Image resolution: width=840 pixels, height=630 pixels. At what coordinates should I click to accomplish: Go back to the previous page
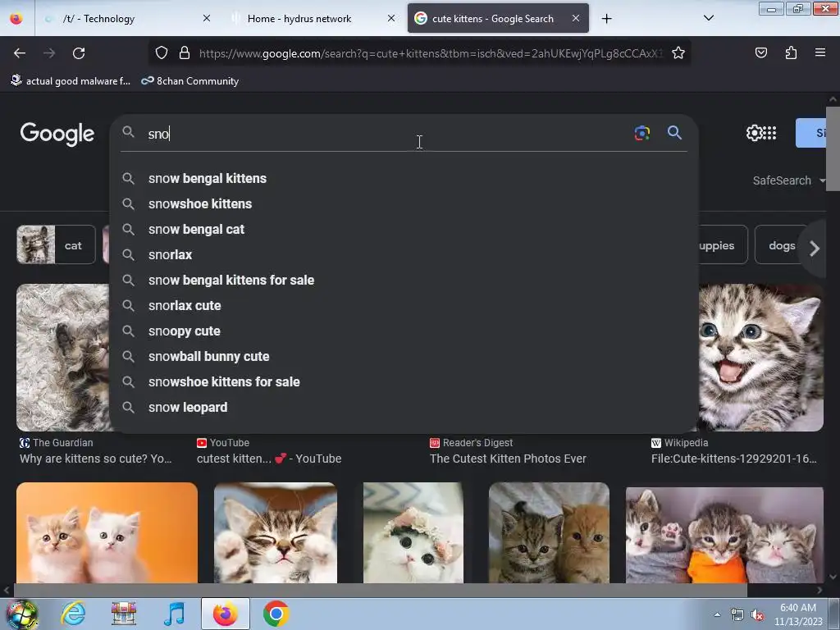click(20, 53)
